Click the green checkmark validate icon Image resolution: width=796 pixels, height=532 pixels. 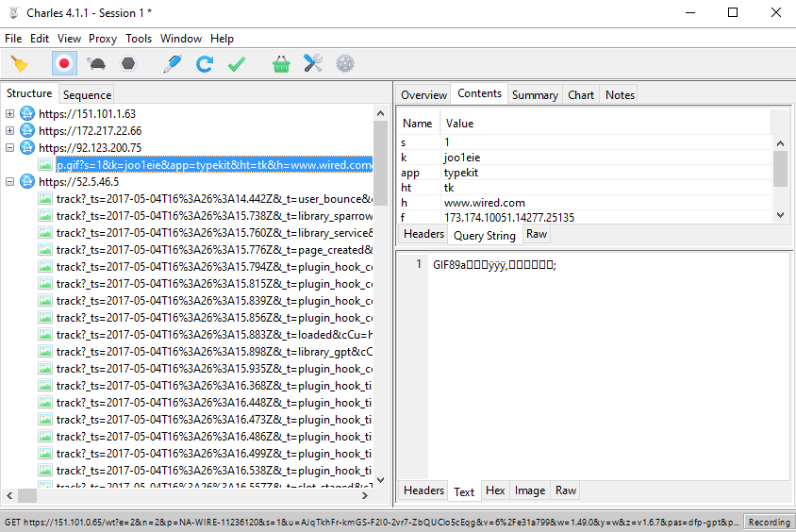click(237, 64)
